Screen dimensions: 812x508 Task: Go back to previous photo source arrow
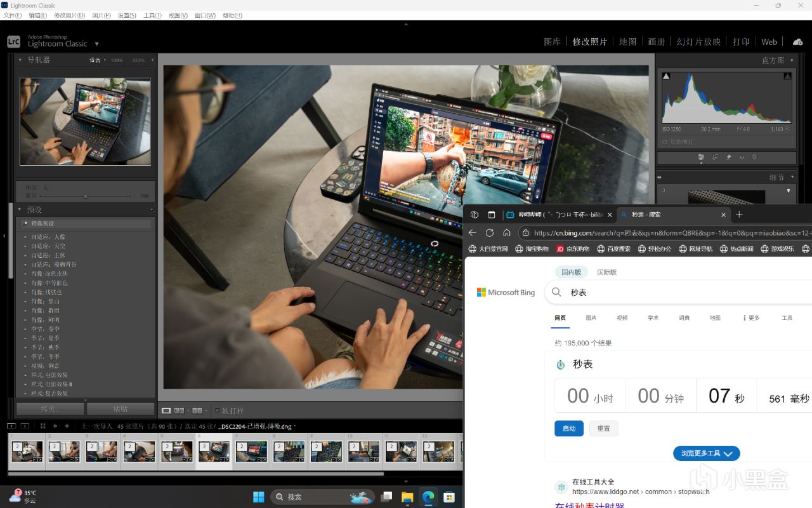pyautogui.click(x=55, y=426)
